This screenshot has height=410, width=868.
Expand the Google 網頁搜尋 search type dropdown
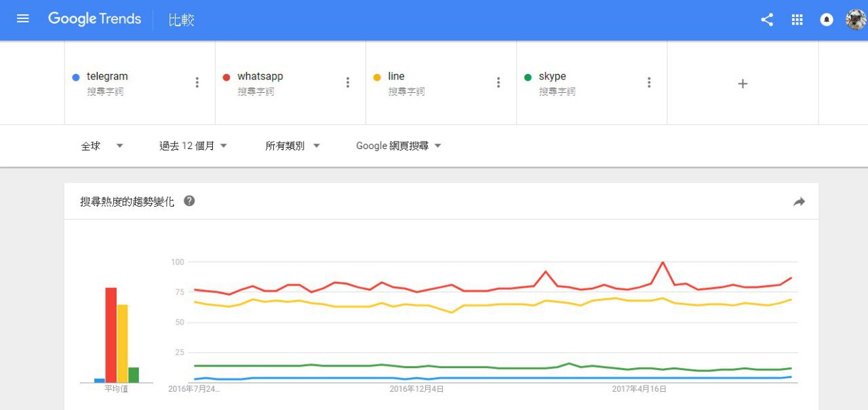(399, 146)
